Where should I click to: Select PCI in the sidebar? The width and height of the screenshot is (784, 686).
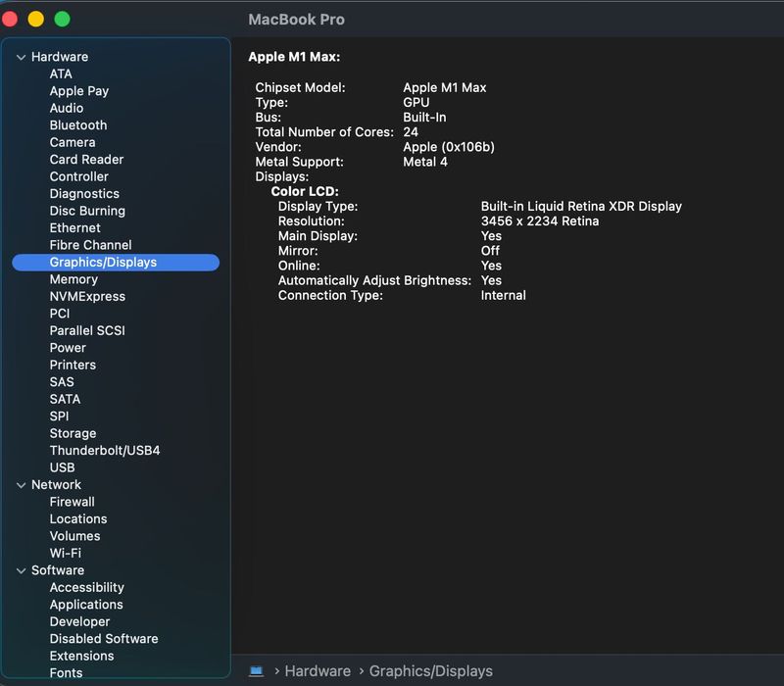[60, 314]
